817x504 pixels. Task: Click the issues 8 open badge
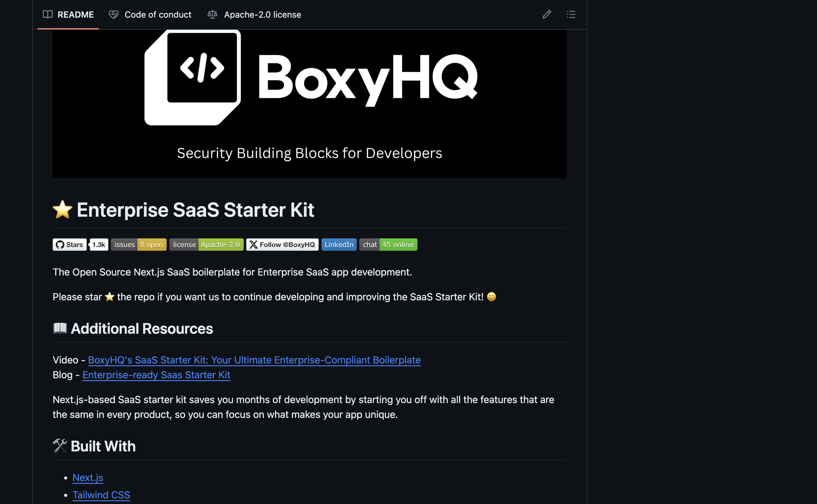coord(139,245)
